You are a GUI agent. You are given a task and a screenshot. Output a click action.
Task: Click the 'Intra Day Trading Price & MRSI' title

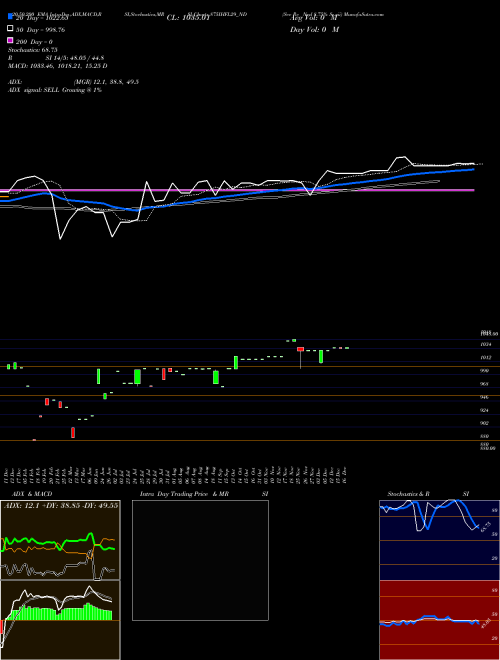click(x=204, y=494)
